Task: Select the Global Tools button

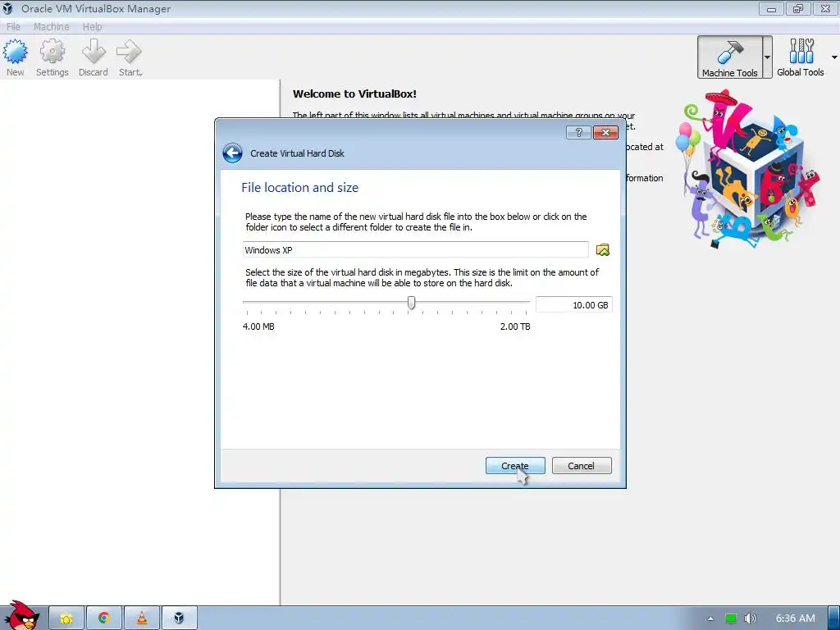Action: pyautogui.click(x=801, y=57)
